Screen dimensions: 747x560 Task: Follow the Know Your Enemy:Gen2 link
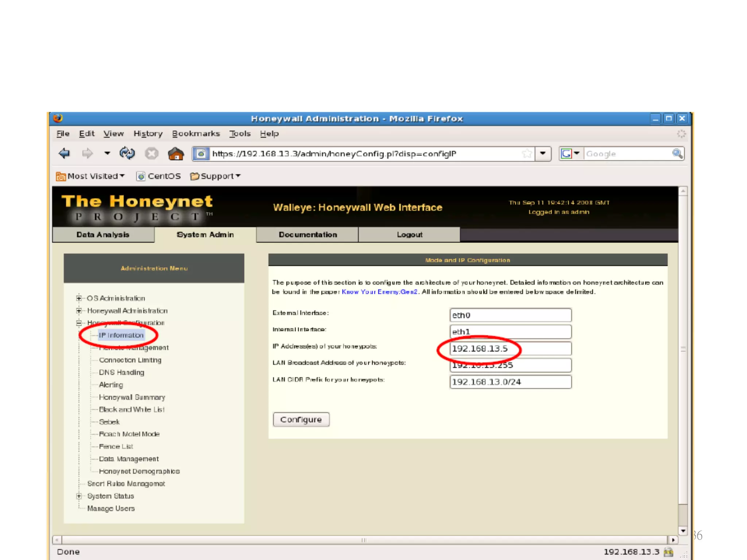[x=379, y=292]
